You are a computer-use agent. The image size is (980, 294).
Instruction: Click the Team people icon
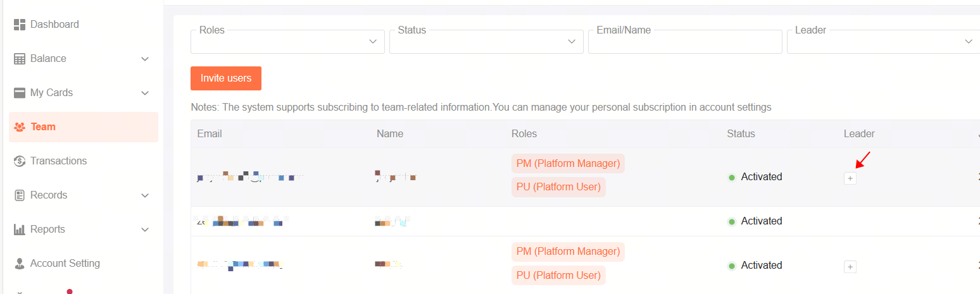pyautogui.click(x=20, y=127)
